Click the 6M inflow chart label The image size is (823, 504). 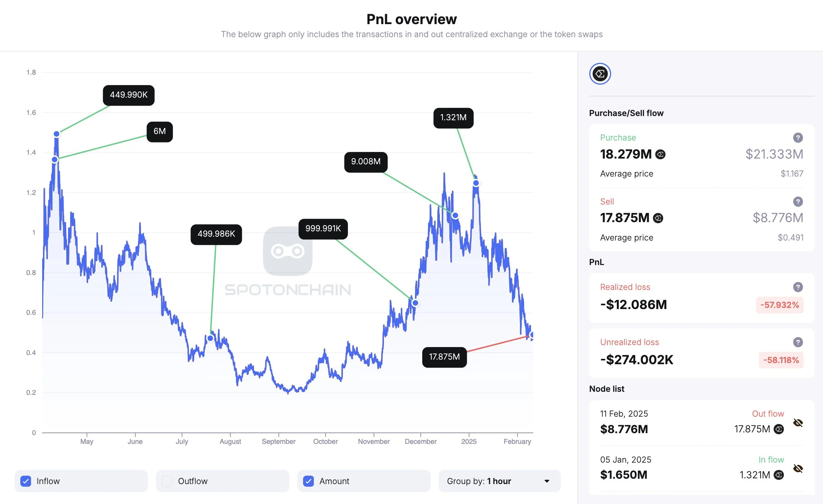[160, 131]
